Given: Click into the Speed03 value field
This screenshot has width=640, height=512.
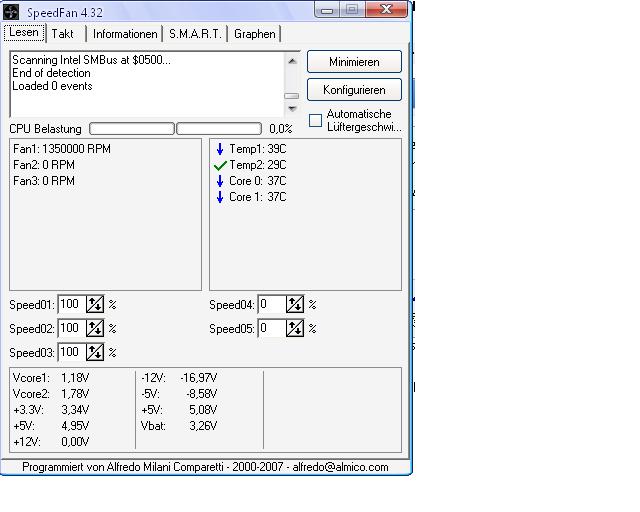Looking at the screenshot, I should tap(72, 352).
